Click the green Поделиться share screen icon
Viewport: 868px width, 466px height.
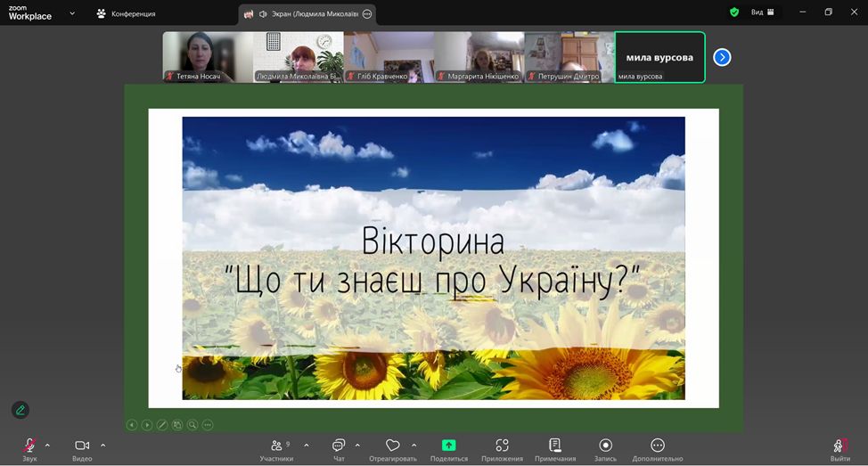click(448, 446)
